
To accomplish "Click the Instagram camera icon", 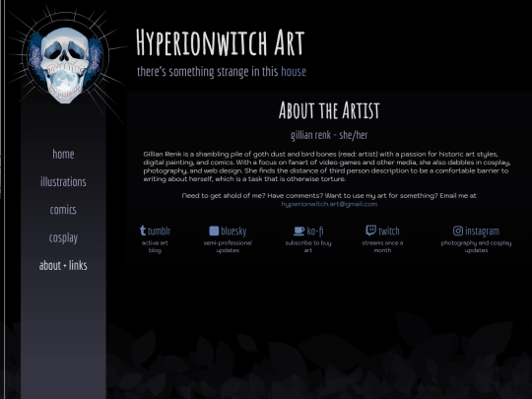I will (x=458, y=231).
